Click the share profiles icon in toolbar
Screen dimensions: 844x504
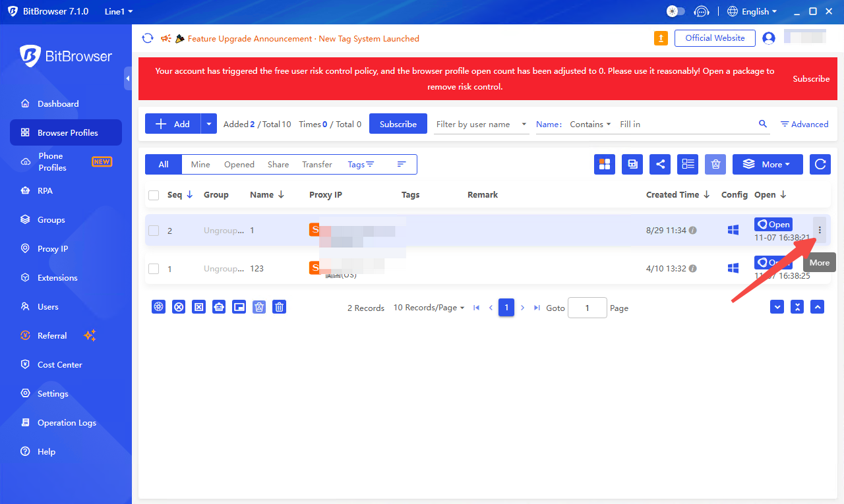660,164
